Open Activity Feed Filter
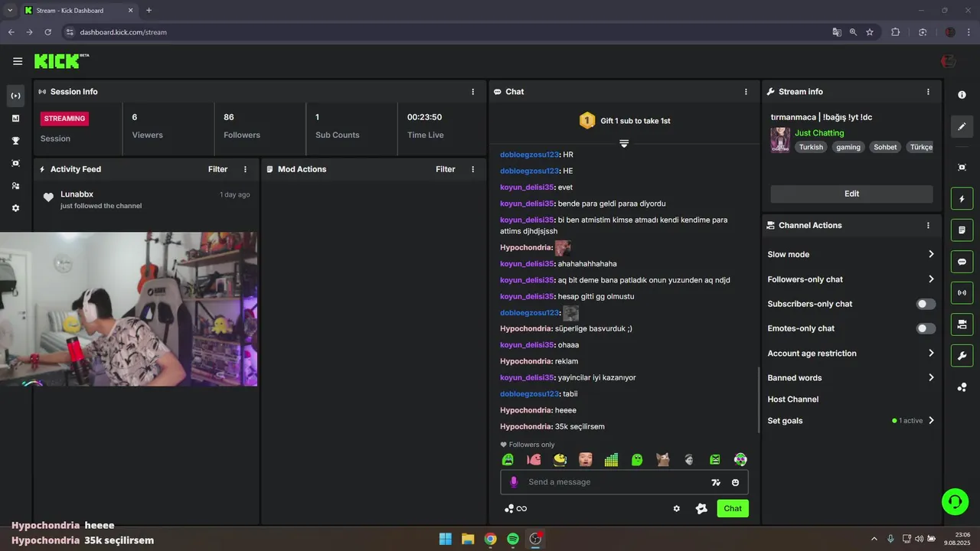The width and height of the screenshot is (980, 551). point(217,169)
